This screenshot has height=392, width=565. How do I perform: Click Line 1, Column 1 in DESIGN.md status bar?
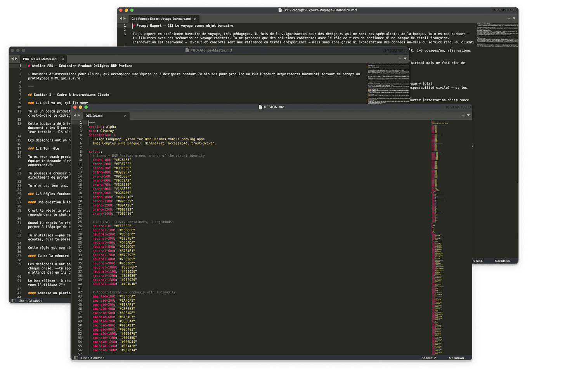tap(92, 358)
